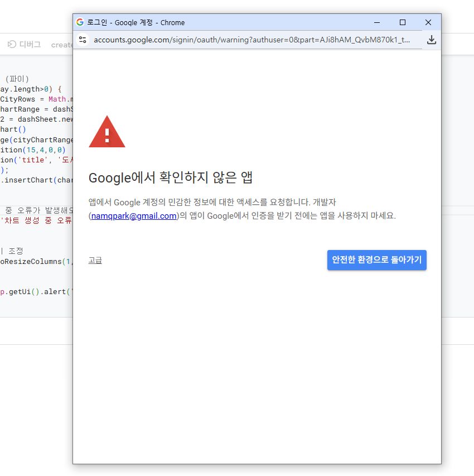474x476 pixels.
Task: Close the Google sign-in popup window
Action: pyautogui.click(x=428, y=22)
